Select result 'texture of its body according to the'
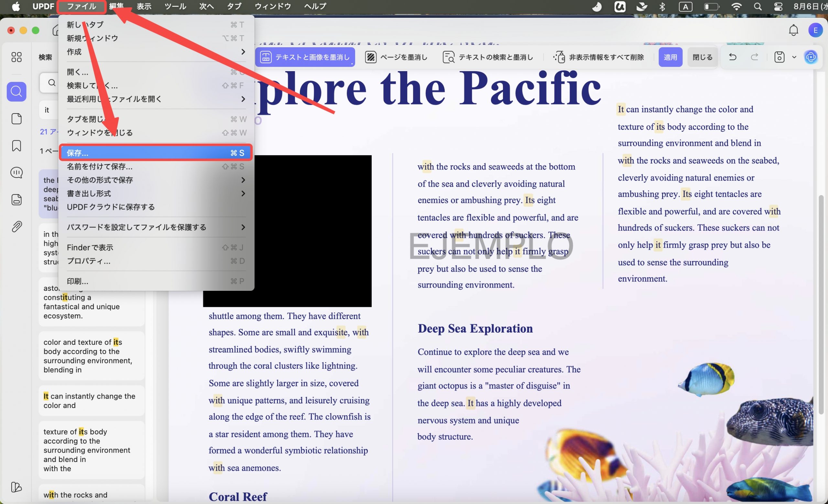The width and height of the screenshot is (828, 504). pyautogui.click(x=92, y=450)
